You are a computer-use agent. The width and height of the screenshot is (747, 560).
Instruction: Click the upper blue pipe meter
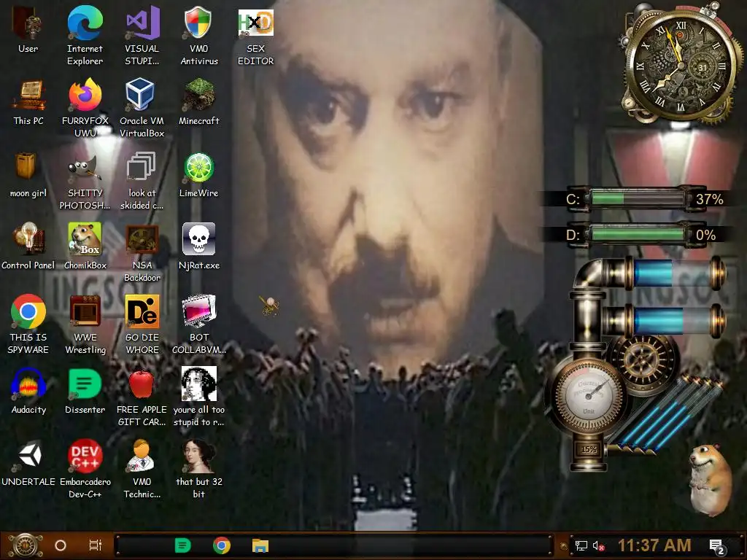673,274
